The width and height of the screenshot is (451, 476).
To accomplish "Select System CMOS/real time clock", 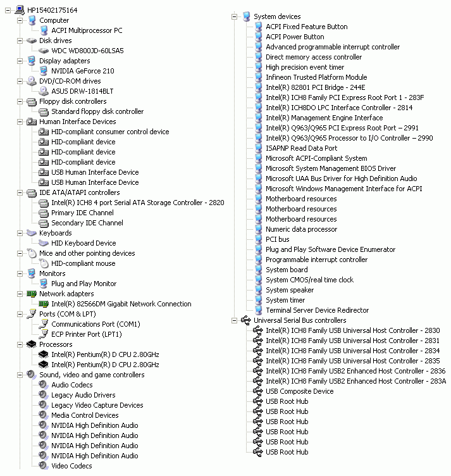I will 310,280.
